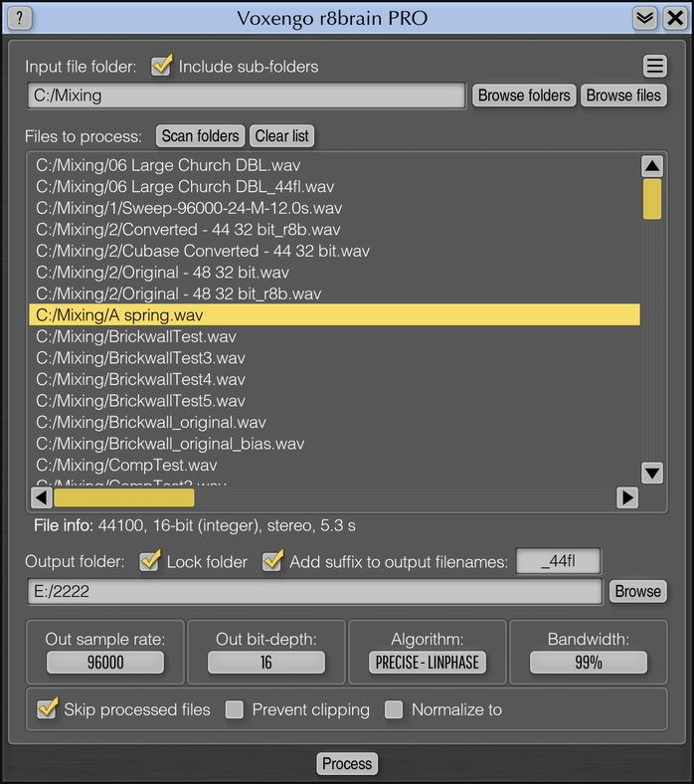Screen dimensions: 694x784
Task: Click the Browse folders button
Action: [524, 96]
